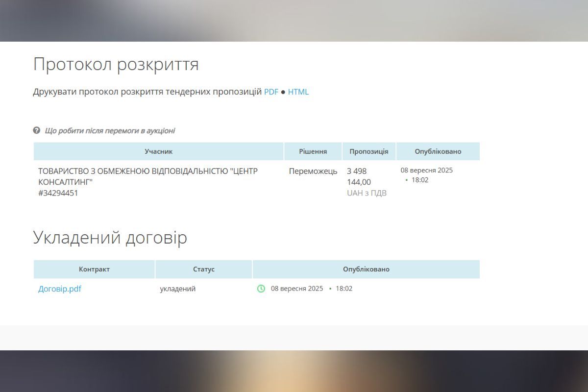Click the Укладений договір section heading
Image resolution: width=588 pixels, height=392 pixels.
110,237
